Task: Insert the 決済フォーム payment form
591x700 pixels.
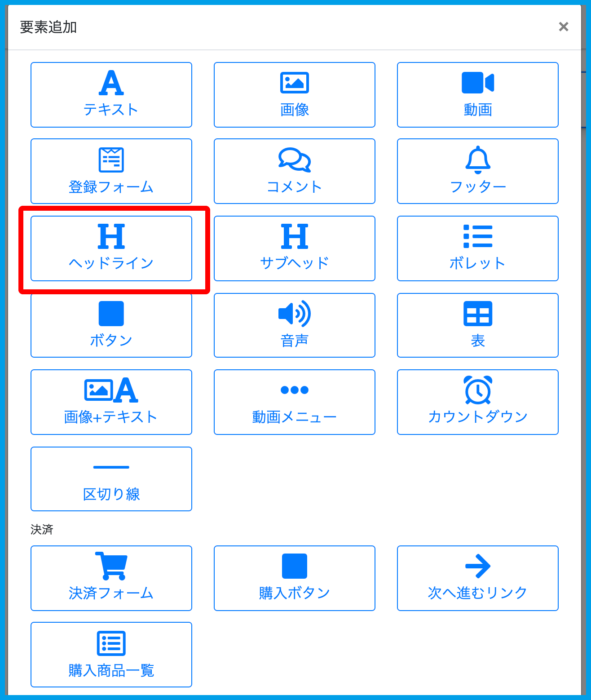Action: coord(111,578)
